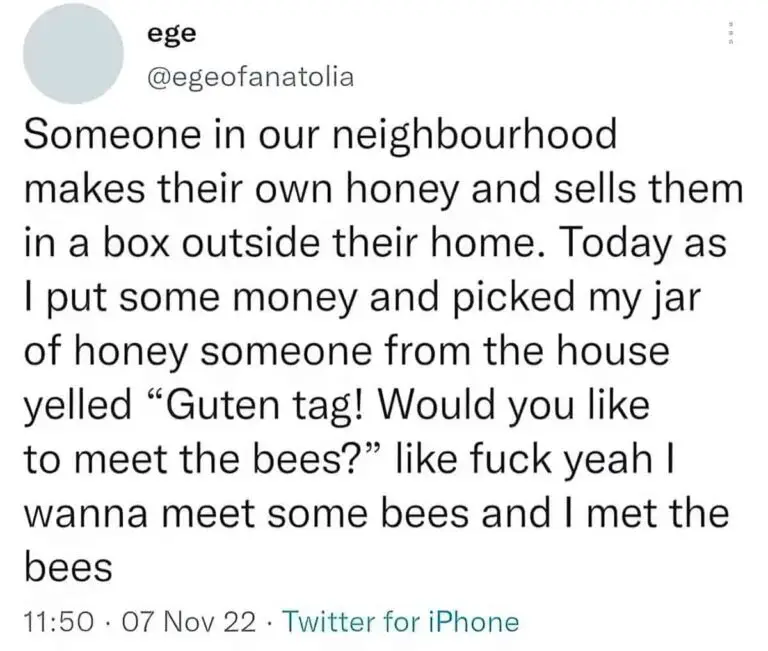Click the word "Today" in the tweet
Viewport: 768px width, 651px height.
(619, 245)
